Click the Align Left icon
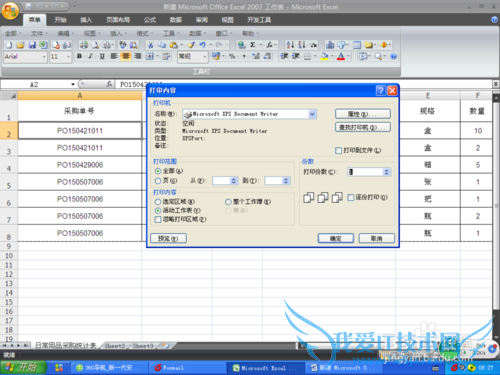This screenshot has height=375, width=500. (114, 56)
